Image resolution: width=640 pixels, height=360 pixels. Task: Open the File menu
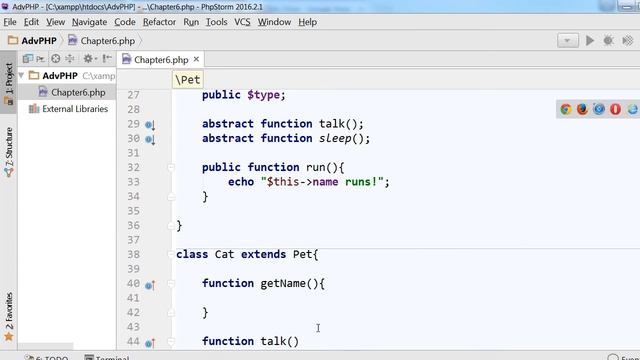(x=10, y=22)
